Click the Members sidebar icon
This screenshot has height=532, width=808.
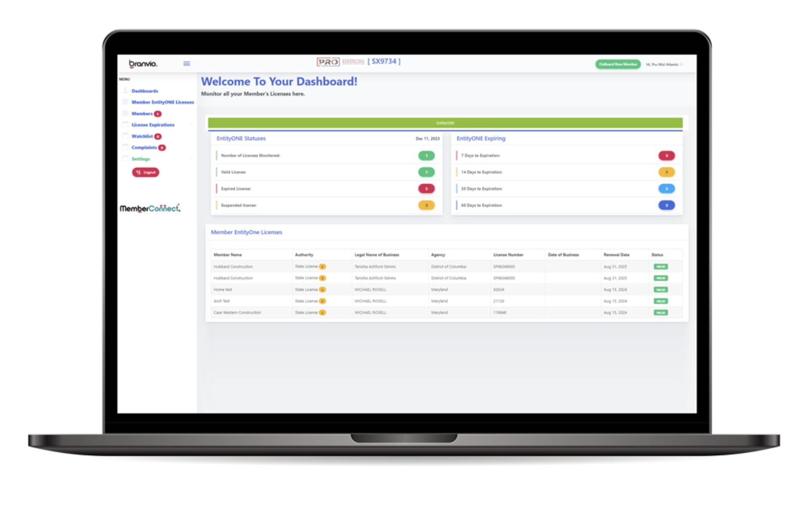tap(125, 114)
